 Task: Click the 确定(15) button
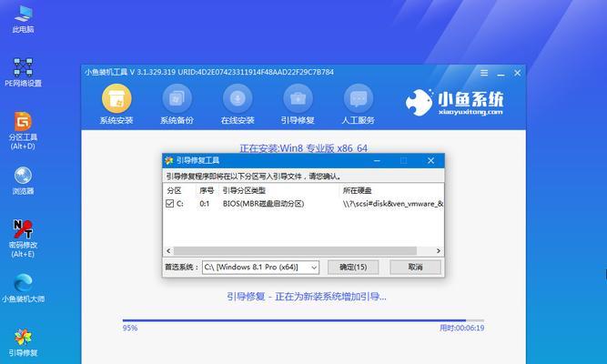[353, 268]
